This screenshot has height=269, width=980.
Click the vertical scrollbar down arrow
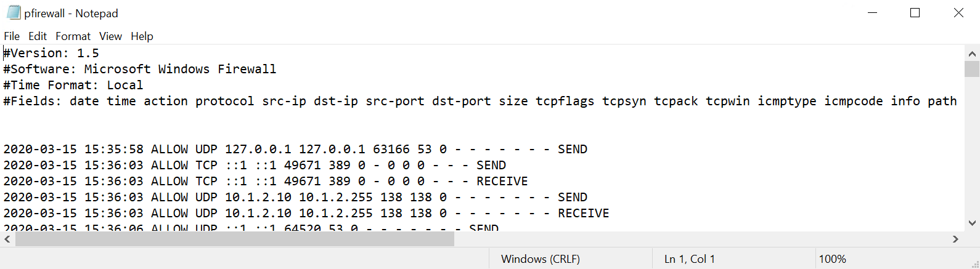click(x=972, y=223)
